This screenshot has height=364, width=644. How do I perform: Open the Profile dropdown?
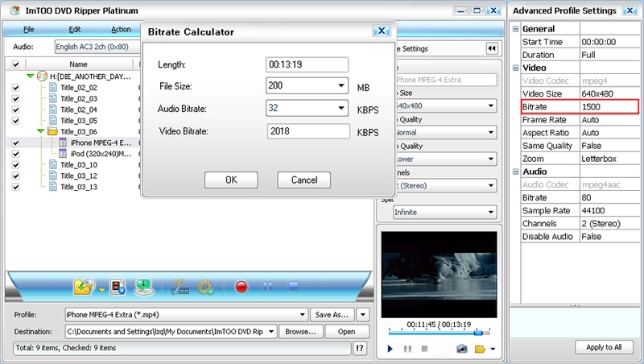[303, 315]
